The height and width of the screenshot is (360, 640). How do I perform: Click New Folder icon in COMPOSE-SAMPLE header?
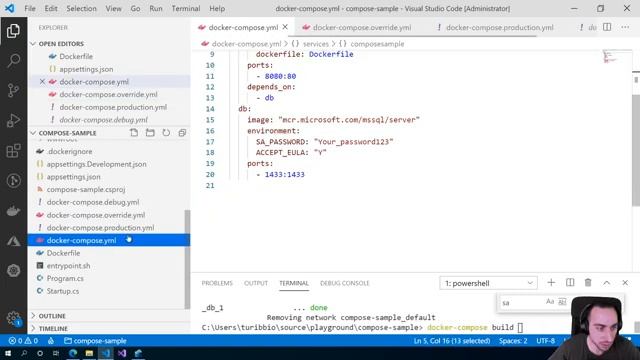click(x=150, y=133)
